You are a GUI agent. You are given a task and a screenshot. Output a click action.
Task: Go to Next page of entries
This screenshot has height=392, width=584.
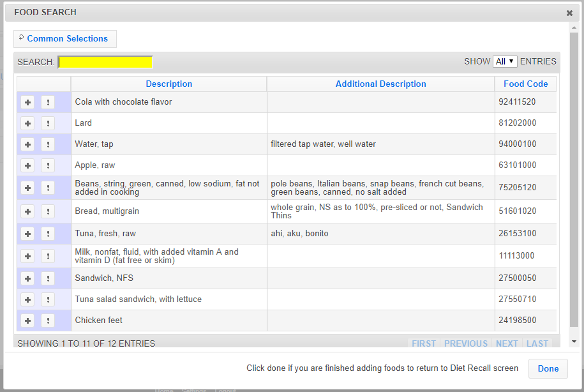tap(507, 343)
